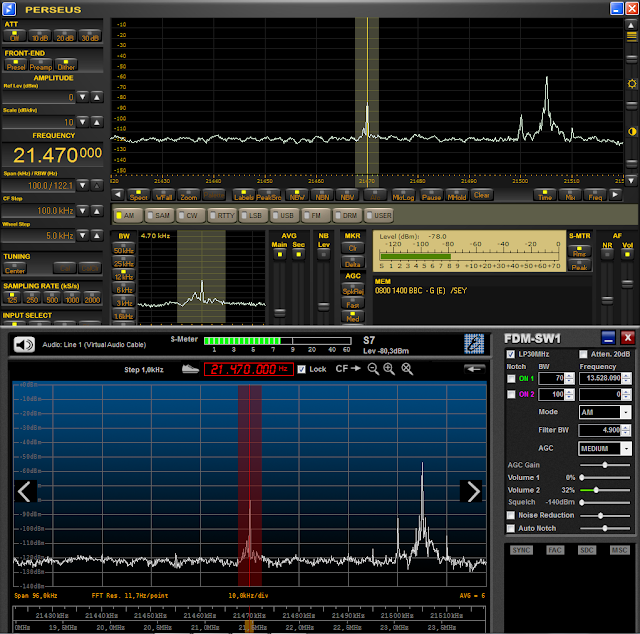Click the shoe step icon beside frequency

[x=190, y=369]
